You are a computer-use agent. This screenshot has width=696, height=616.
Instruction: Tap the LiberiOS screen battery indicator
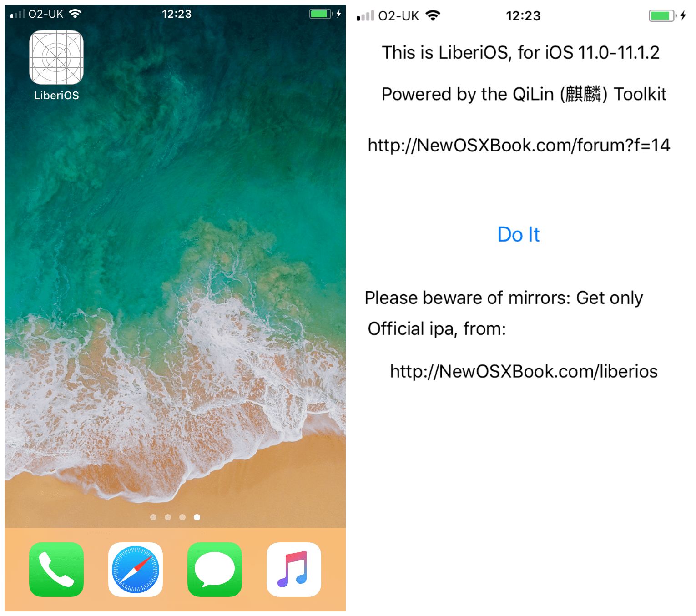coord(663,16)
